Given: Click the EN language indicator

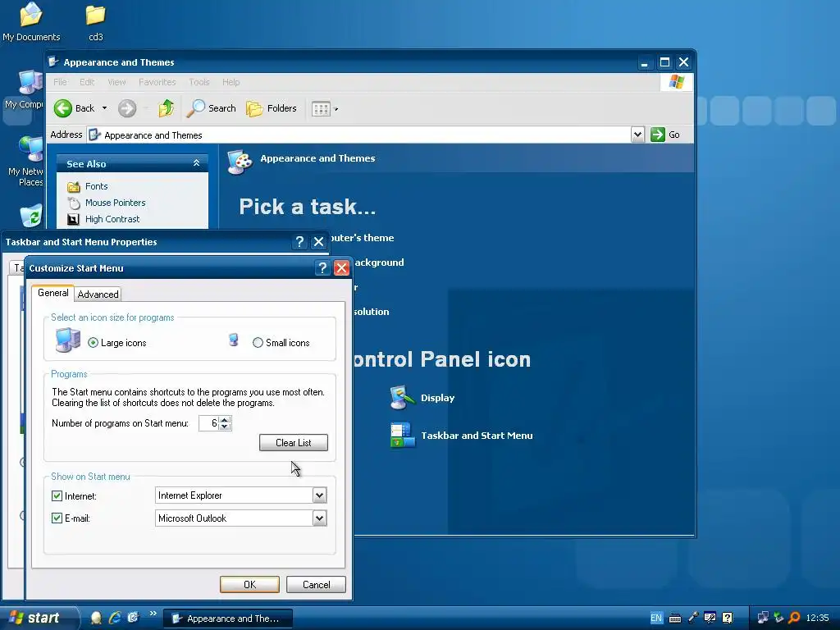Looking at the screenshot, I should tap(656, 618).
